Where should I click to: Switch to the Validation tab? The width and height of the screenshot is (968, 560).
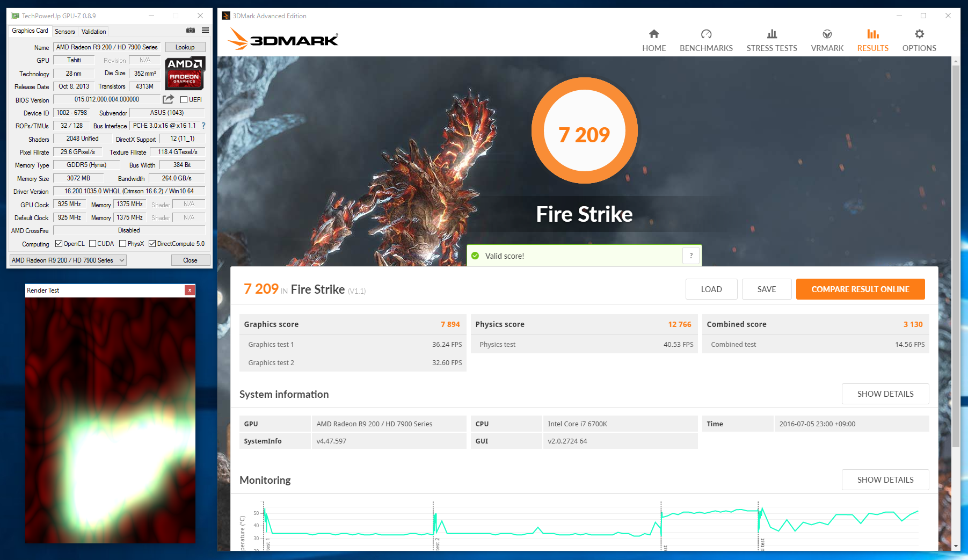94,32
